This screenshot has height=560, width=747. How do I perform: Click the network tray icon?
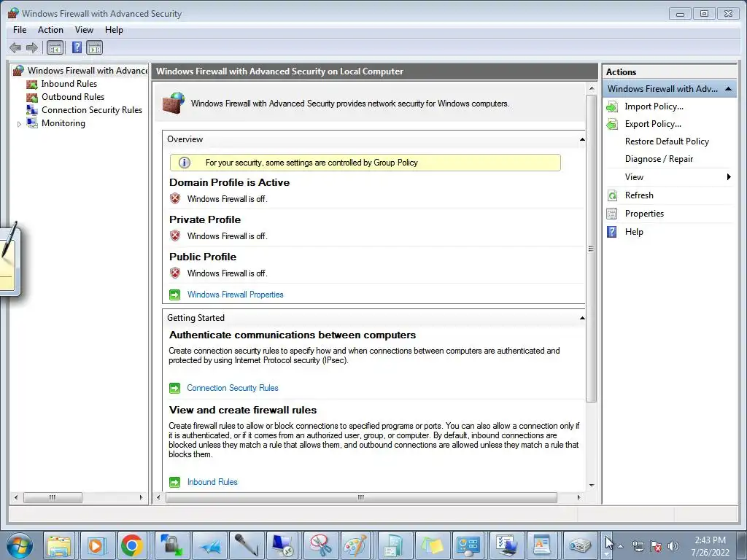click(638, 546)
